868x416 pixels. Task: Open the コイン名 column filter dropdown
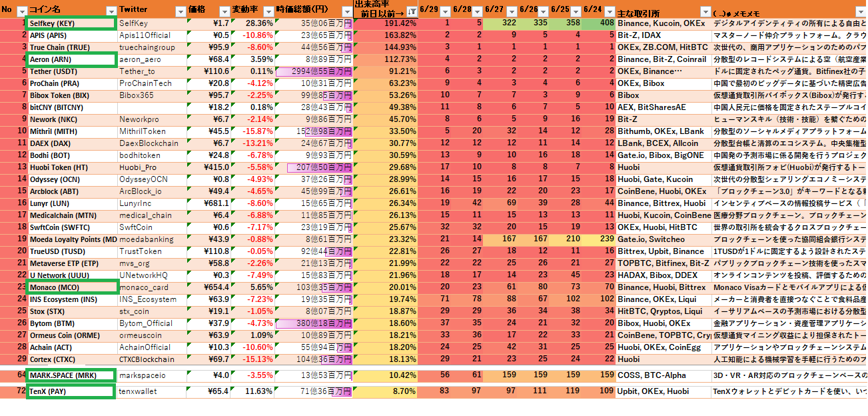(111, 11)
